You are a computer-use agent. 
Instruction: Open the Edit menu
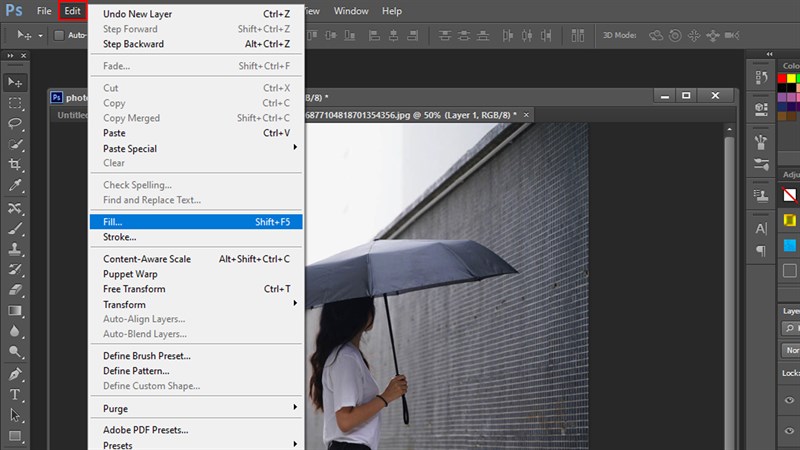[72, 11]
